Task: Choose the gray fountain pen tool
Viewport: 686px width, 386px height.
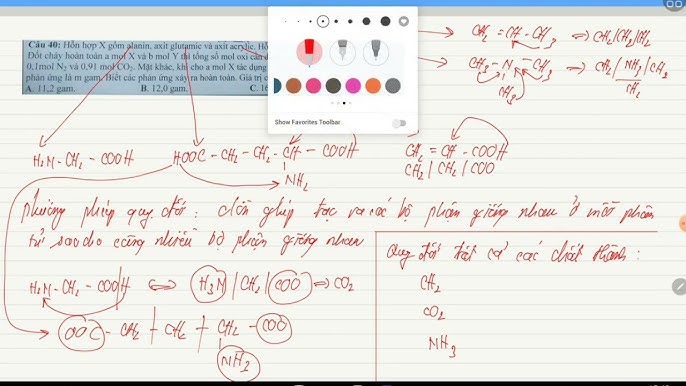Action: [x=342, y=53]
